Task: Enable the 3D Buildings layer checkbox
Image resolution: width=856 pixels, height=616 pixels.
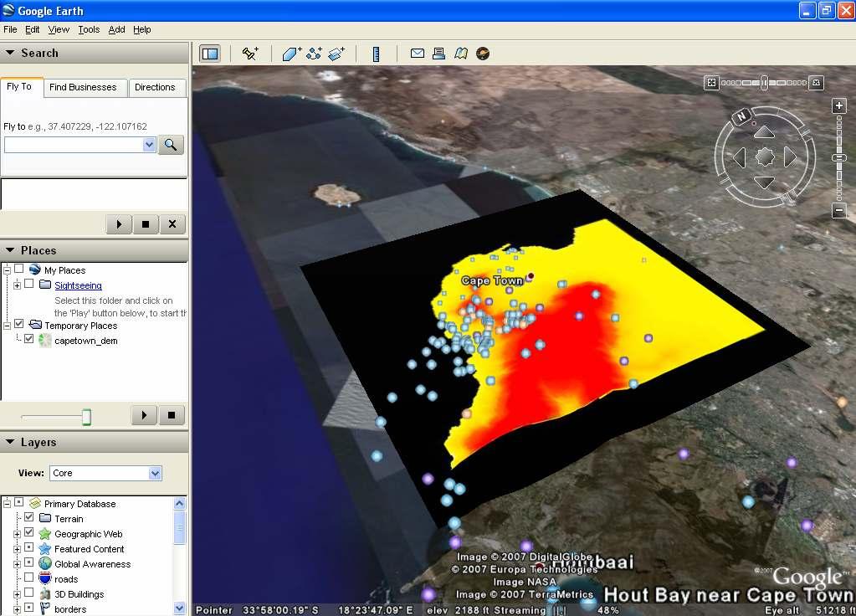Action: click(x=29, y=593)
